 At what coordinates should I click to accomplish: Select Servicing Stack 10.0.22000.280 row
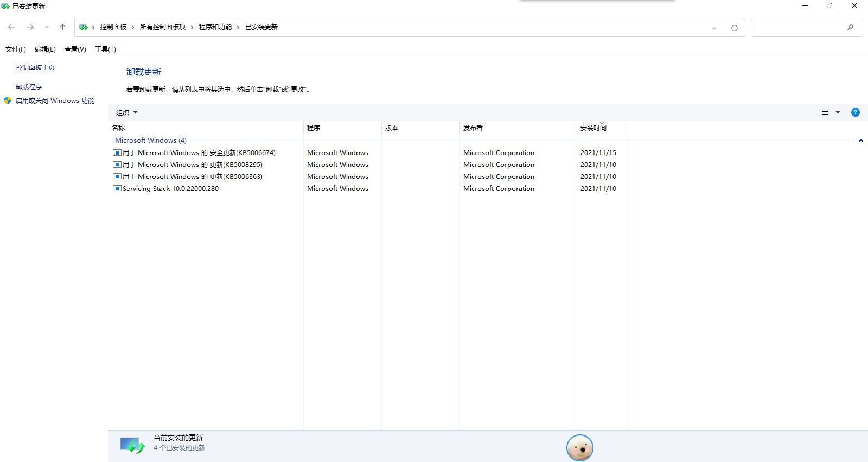tap(369, 189)
